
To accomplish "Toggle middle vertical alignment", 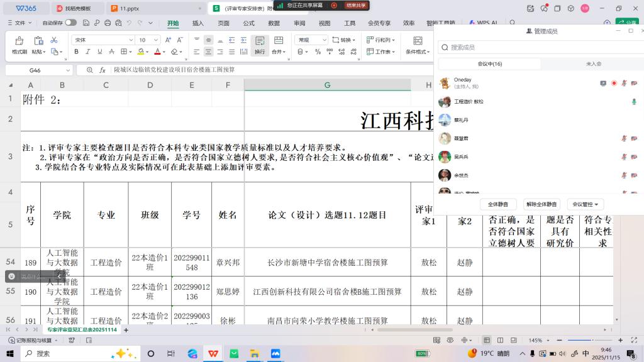I will point(208,40).
